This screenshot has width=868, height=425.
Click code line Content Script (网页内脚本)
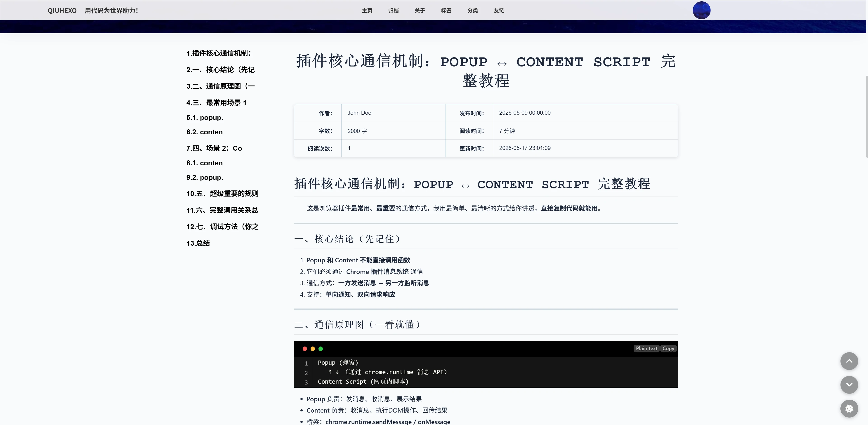point(363,382)
